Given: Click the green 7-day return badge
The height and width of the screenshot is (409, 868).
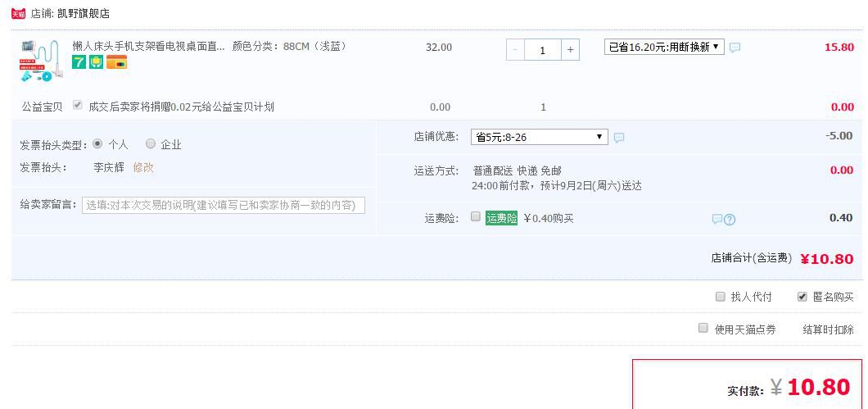Looking at the screenshot, I should click(79, 62).
